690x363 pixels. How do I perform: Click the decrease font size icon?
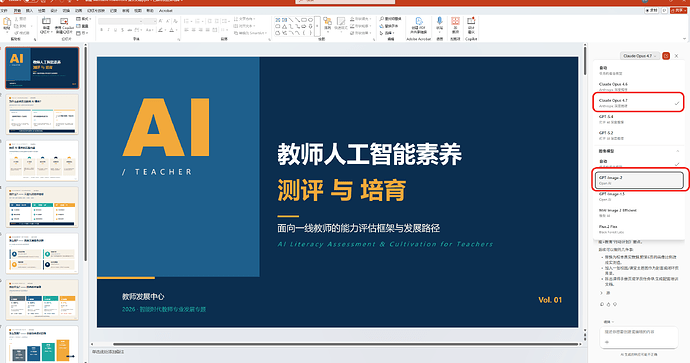168,21
